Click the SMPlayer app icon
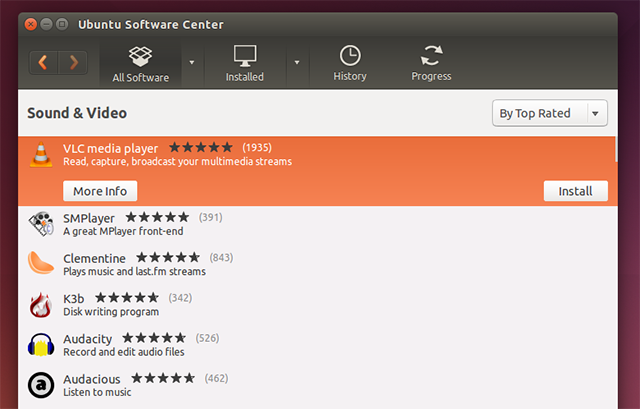 point(41,224)
